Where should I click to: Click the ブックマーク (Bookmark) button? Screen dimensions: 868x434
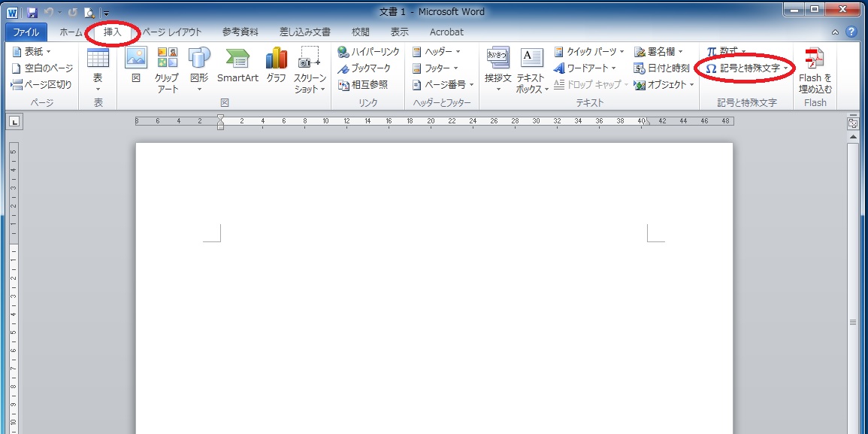pyautogui.click(x=364, y=68)
